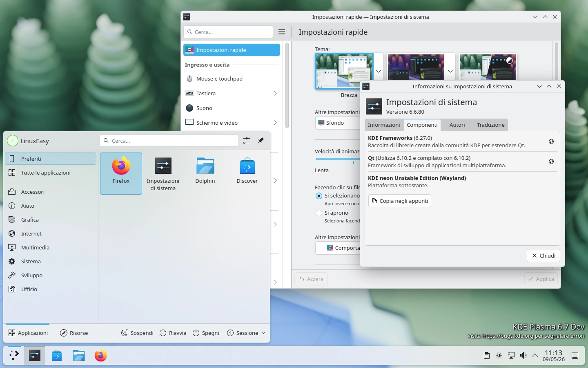Open Suono settings
Screen dimensions: 588x368
coord(232,108)
